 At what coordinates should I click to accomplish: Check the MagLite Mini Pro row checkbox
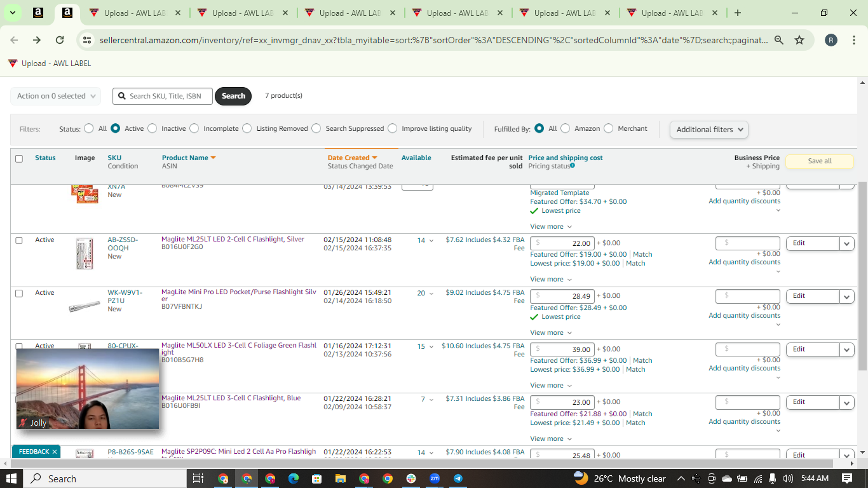[19, 294]
